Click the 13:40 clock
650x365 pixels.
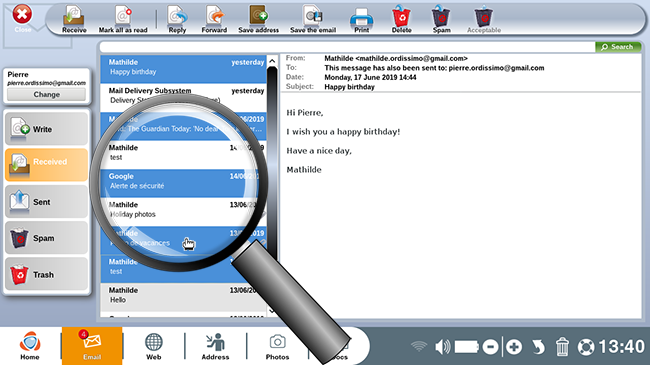(621, 346)
